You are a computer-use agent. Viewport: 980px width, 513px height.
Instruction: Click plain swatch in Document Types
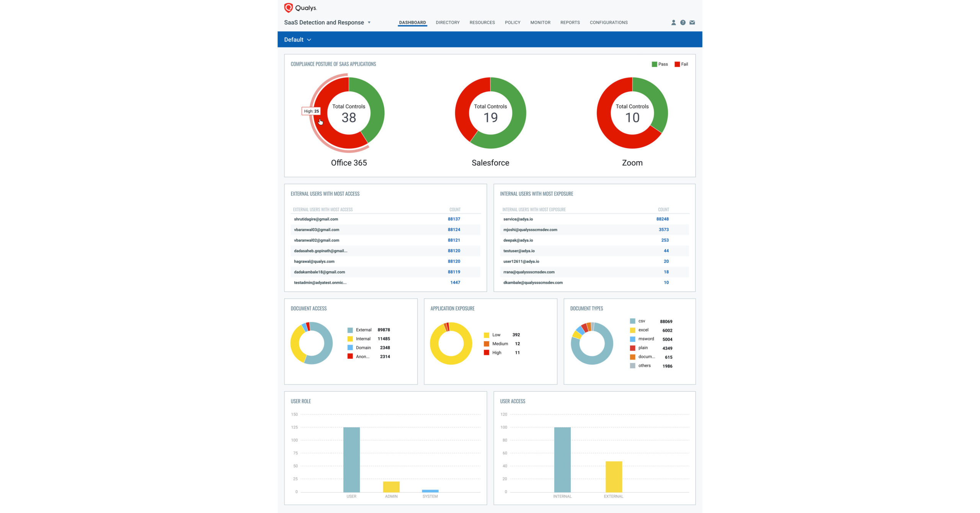pos(632,348)
